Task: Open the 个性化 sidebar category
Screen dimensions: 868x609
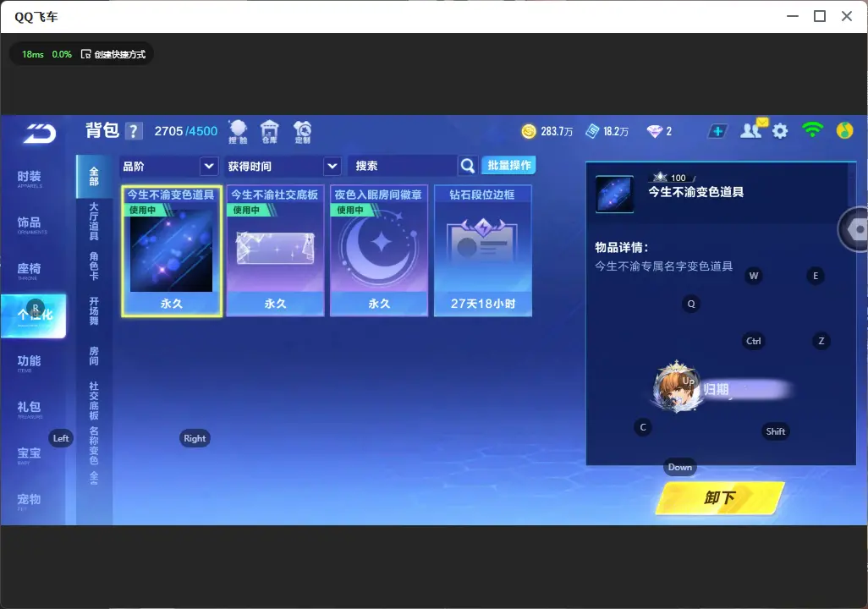Action: coord(33,315)
